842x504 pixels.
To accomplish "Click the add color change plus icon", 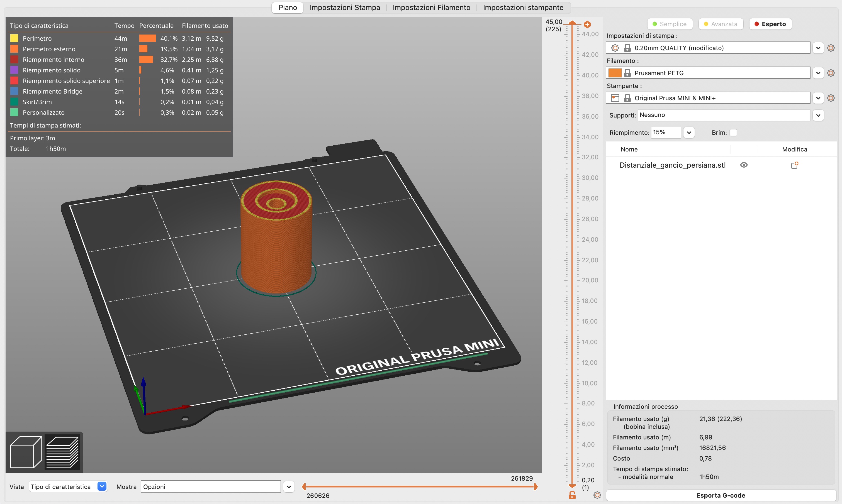I will point(587,25).
